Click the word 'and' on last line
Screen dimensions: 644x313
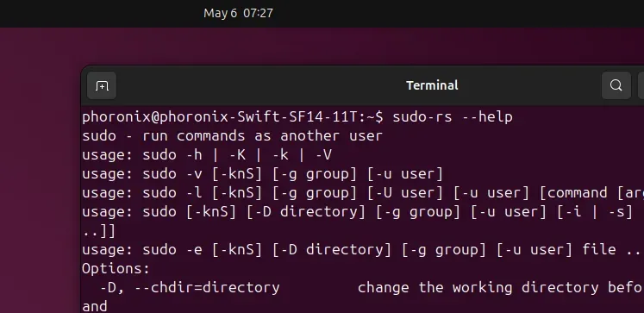pyautogui.click(x=95, y=306)
